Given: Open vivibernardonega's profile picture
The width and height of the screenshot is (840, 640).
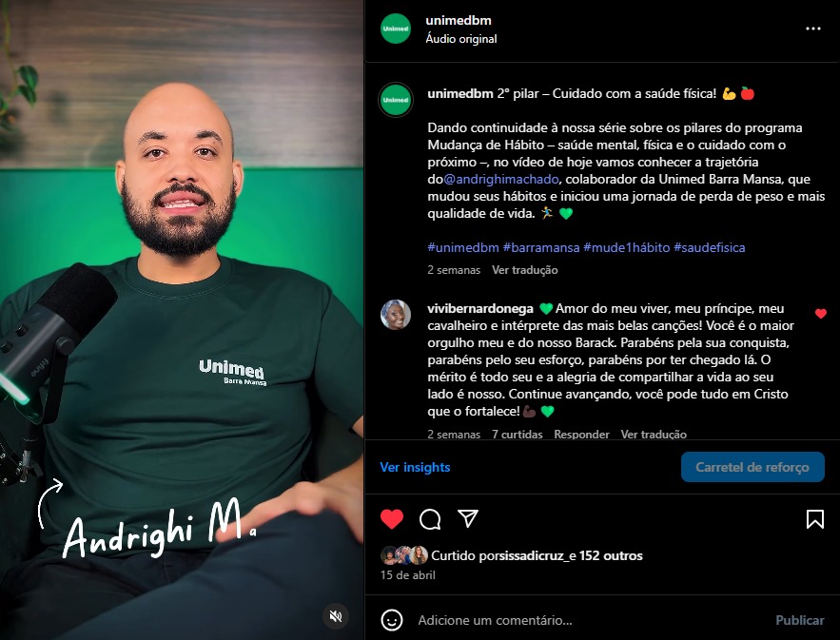Looking at the screenshot, I should pyautogui.click(x=396, y=315).
